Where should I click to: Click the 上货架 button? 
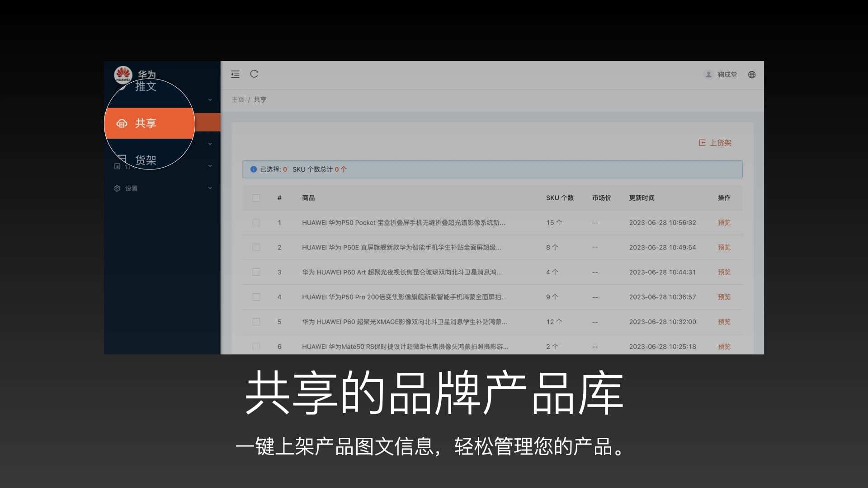(x=715, y=143)
